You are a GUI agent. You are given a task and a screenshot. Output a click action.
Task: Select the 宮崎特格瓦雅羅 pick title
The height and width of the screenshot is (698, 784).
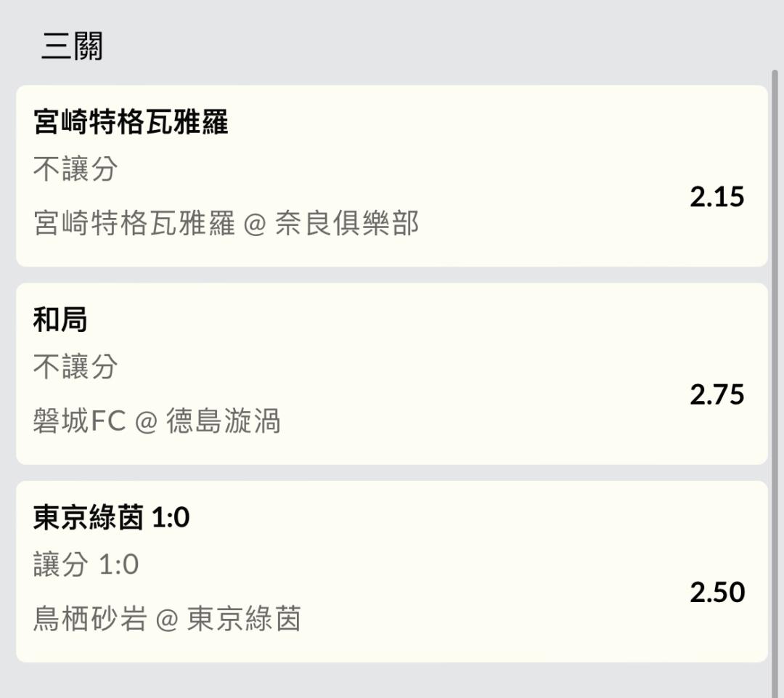(x=131, y=121)
